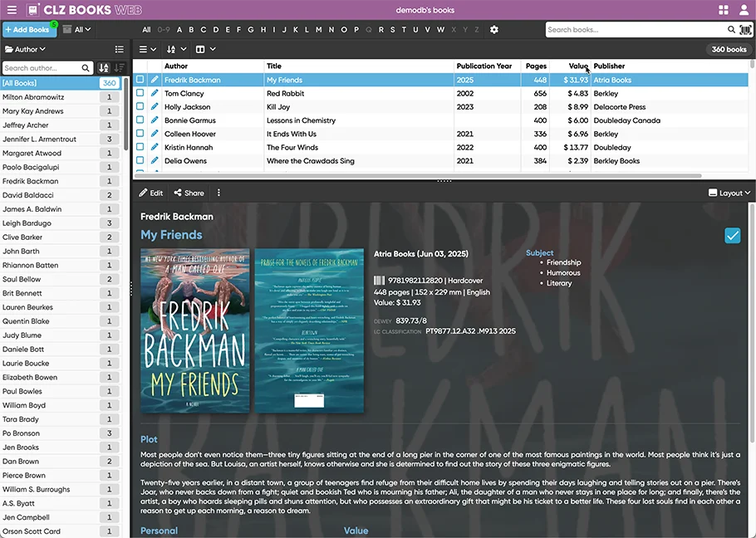
Task: Tick the checkbox for It Ends With Us
Action: click(x=140, y=133)
